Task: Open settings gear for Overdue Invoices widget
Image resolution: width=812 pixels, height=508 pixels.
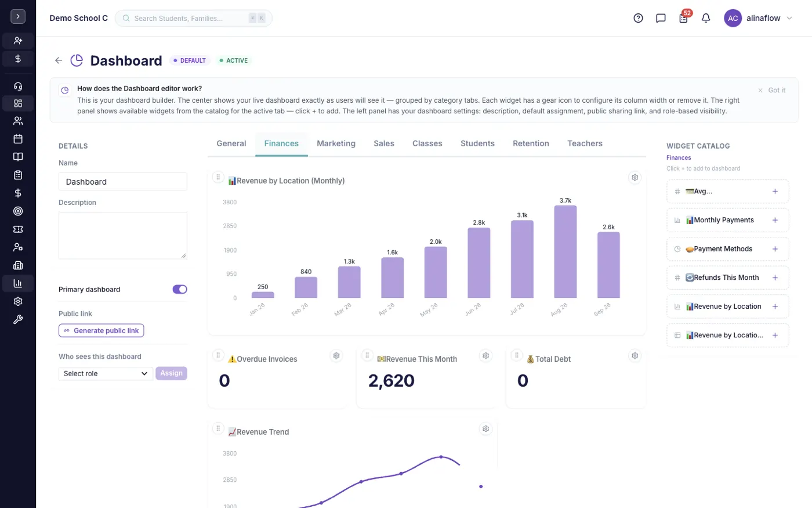Action: tap(336, 355)
